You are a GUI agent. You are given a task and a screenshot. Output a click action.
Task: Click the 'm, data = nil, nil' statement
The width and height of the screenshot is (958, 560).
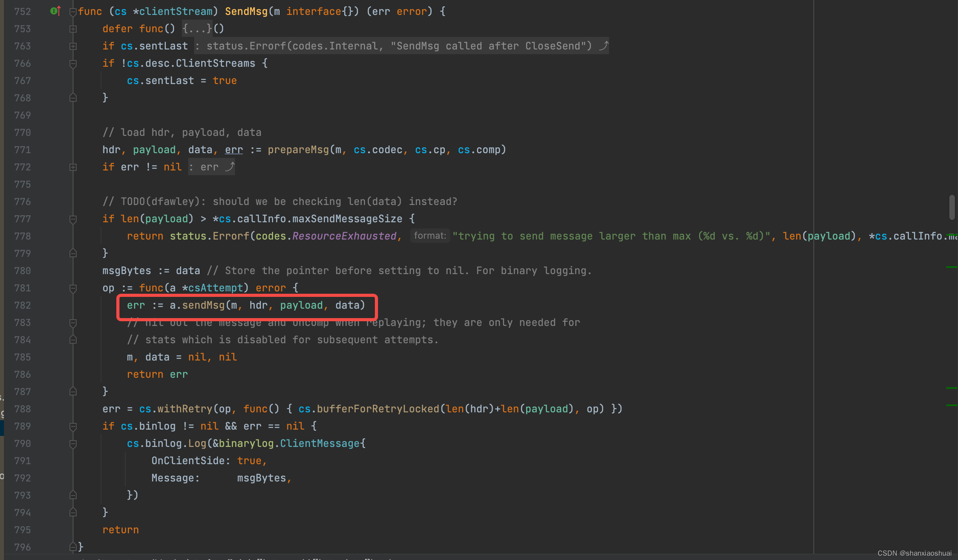click(182, 357)
